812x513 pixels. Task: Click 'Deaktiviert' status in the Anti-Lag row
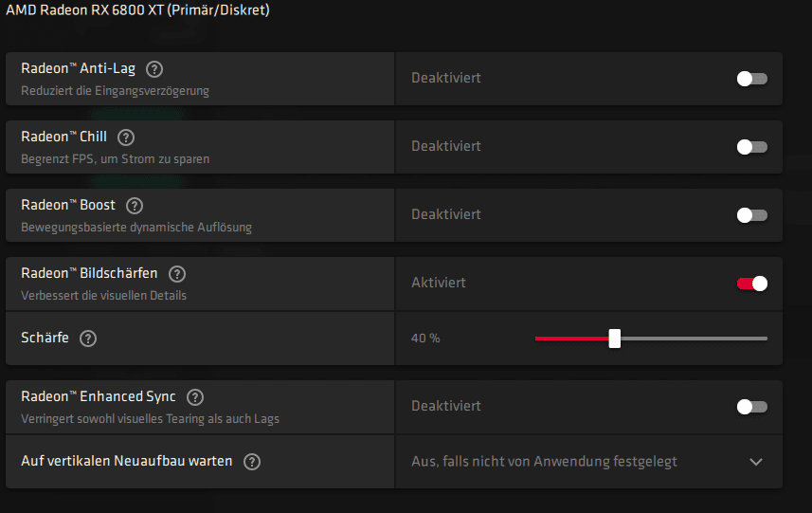coord(446,79)
